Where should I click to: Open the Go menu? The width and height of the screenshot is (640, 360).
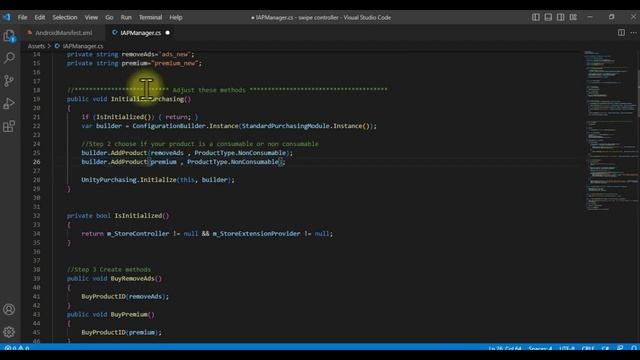[x=109, y=18]
